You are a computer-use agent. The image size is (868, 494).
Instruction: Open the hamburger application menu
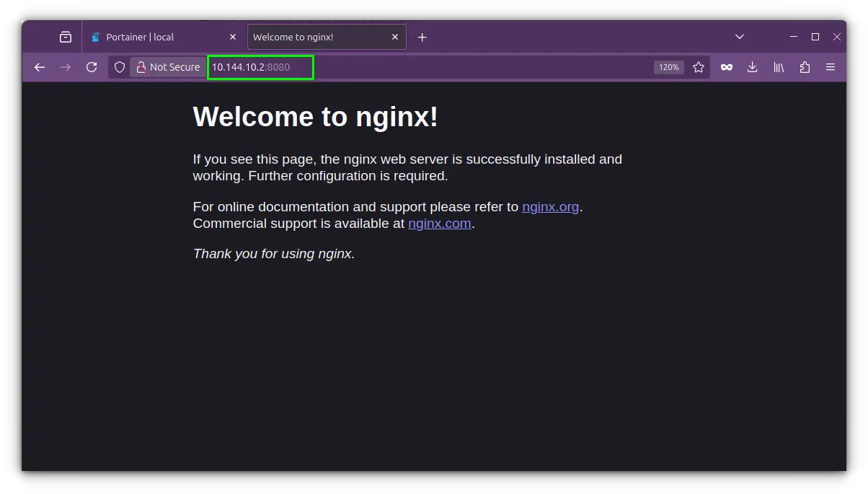click(831, 67)
